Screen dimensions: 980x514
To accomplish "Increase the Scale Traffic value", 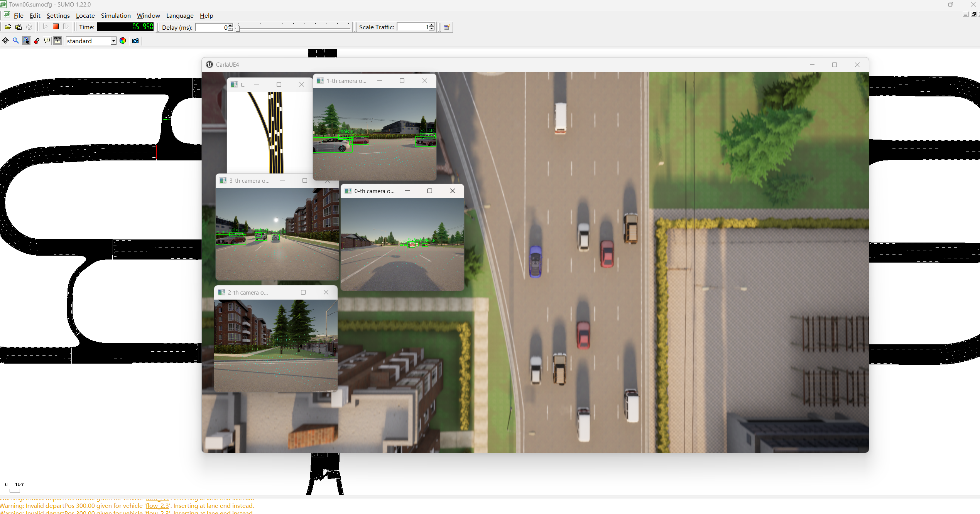I will [432, 25].
